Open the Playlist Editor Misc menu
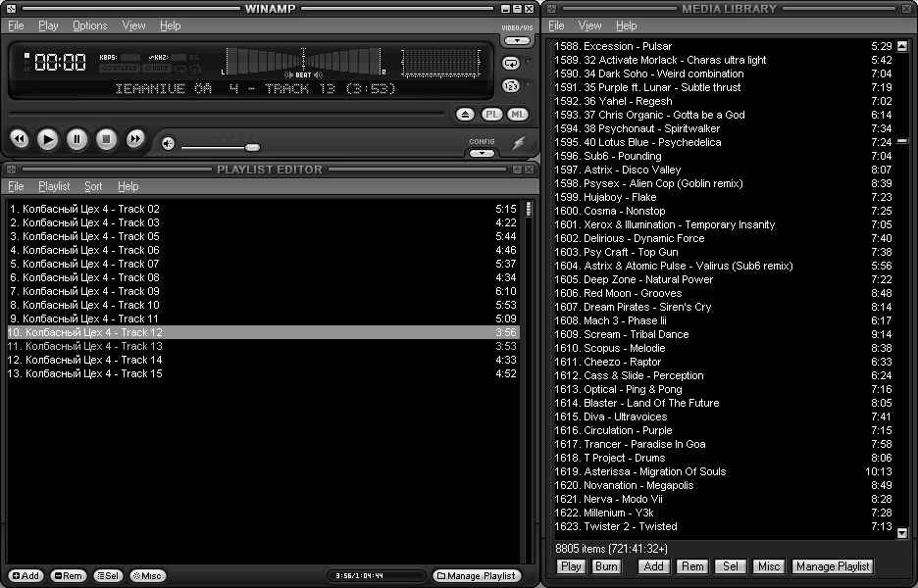Image resolution: width=918 pixels, height=588 pixels. coord(147,576)
